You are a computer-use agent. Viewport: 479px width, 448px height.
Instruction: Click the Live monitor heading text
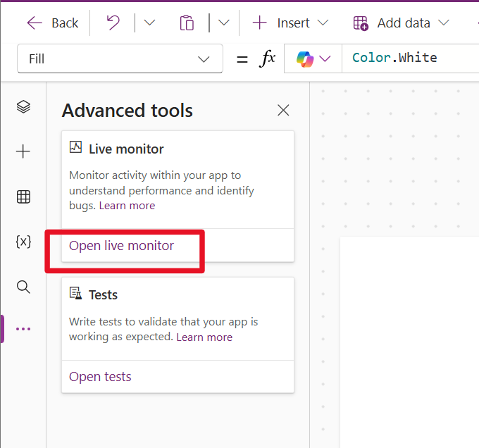point(126,149)
